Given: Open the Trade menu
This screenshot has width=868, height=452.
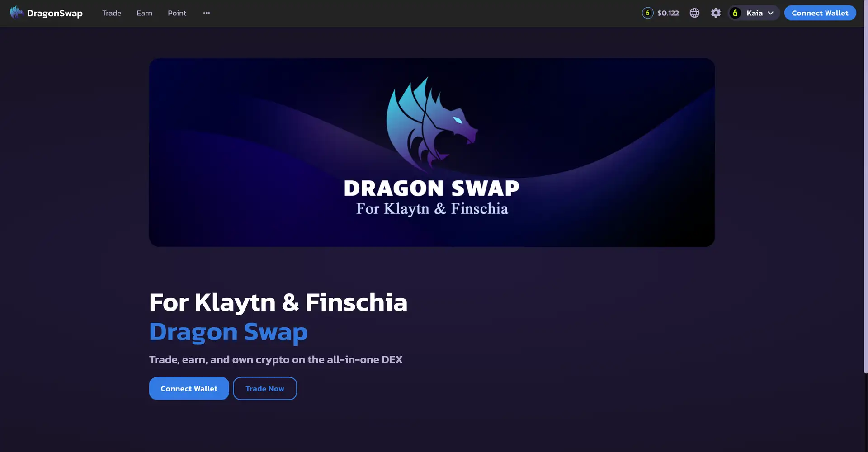Looking at the screenshot, I should tap(112, 13).
